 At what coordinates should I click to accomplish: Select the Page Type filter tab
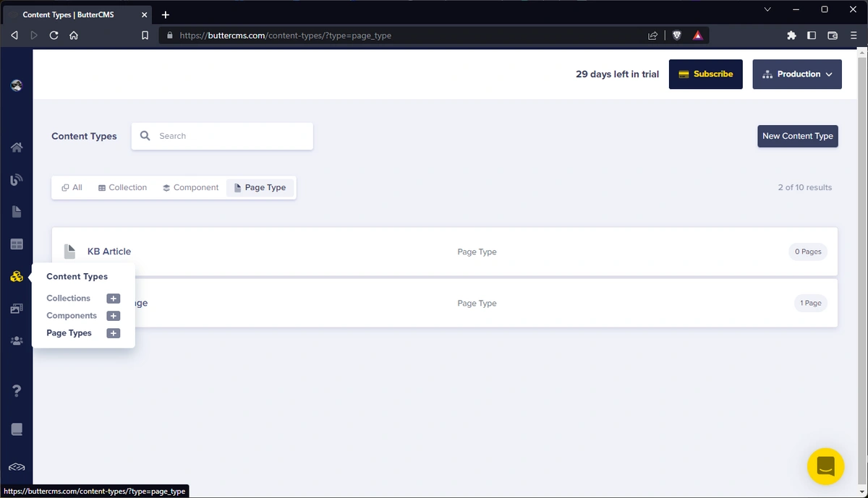point(260,188)
